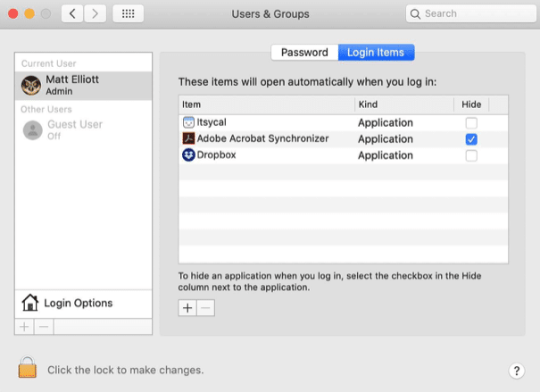Switch to the Password tab
Viewport: 540px width, 392px height.
click(304, 53)
